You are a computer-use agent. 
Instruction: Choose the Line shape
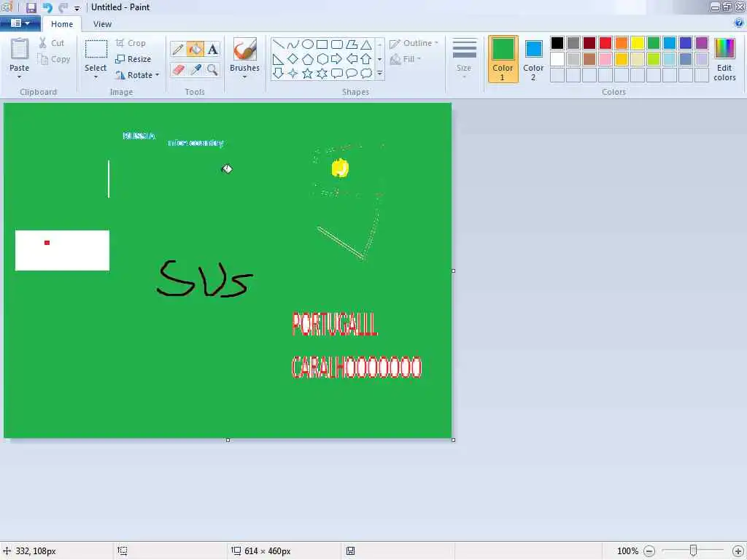click(278, 44)
